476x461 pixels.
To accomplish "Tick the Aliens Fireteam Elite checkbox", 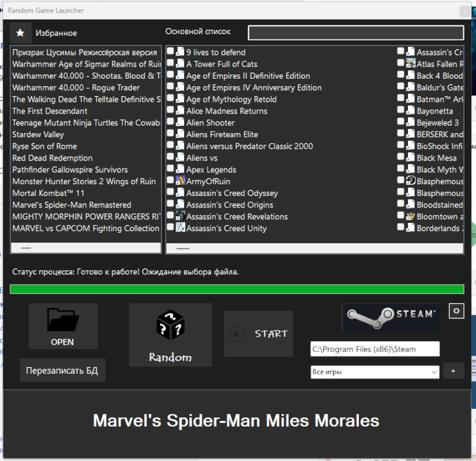I will pos(170,133).
